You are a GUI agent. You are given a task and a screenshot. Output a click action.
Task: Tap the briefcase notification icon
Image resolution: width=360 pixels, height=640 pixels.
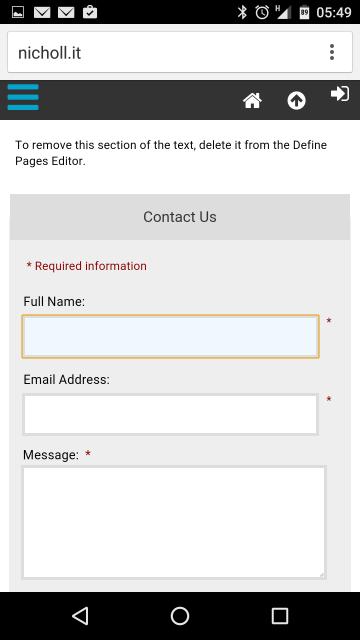90,12
